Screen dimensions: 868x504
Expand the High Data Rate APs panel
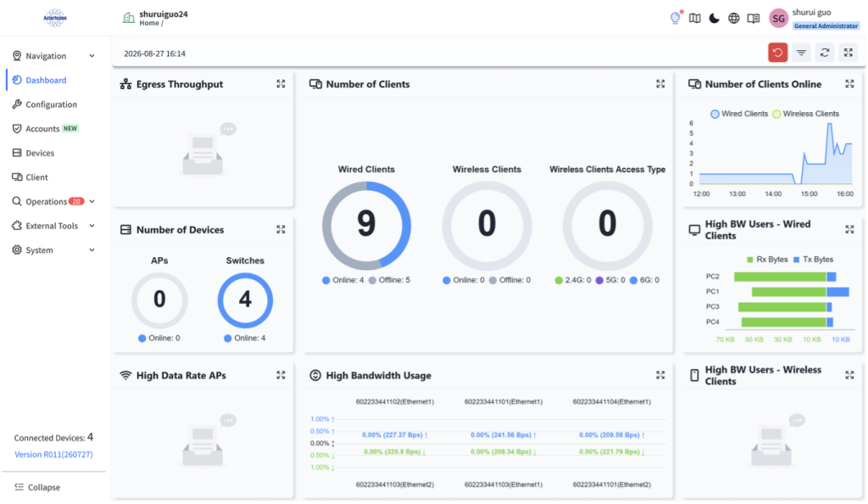pos(281,375)
